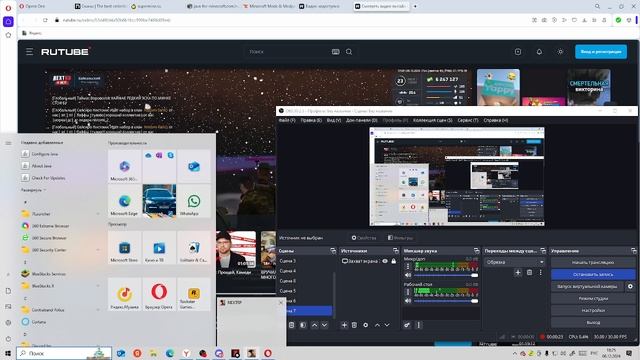Open advanced audio properties gears icon
This screenshot has width=640, height=360.
coord(407,325)
